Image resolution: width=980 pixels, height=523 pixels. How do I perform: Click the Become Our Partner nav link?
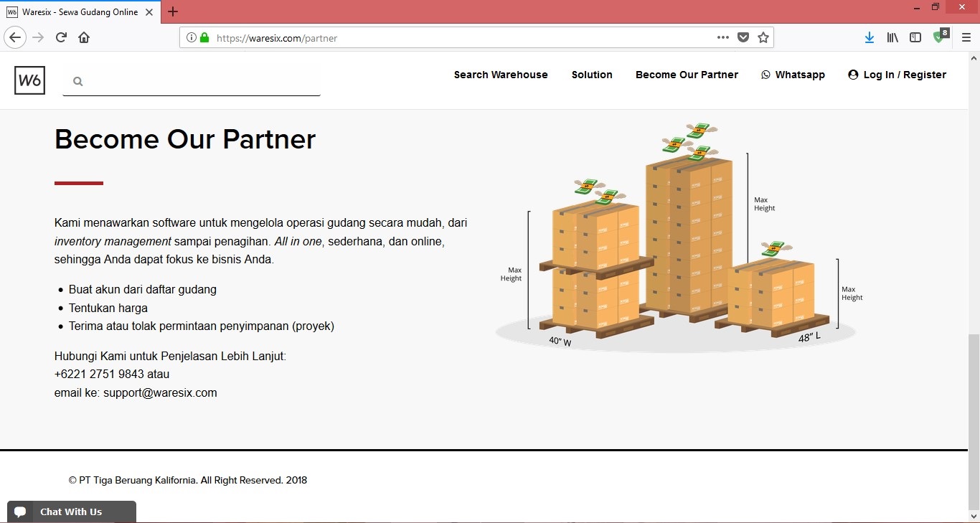point(687,75)
